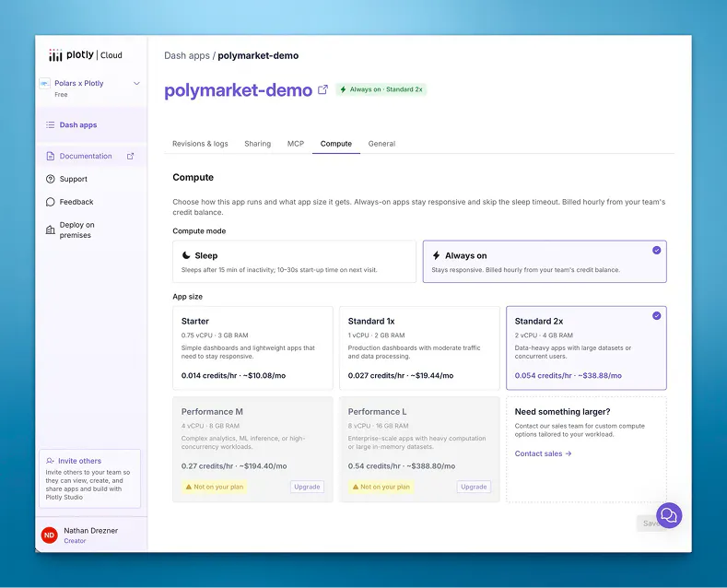Click Performance M warning triangle icon

189,487
